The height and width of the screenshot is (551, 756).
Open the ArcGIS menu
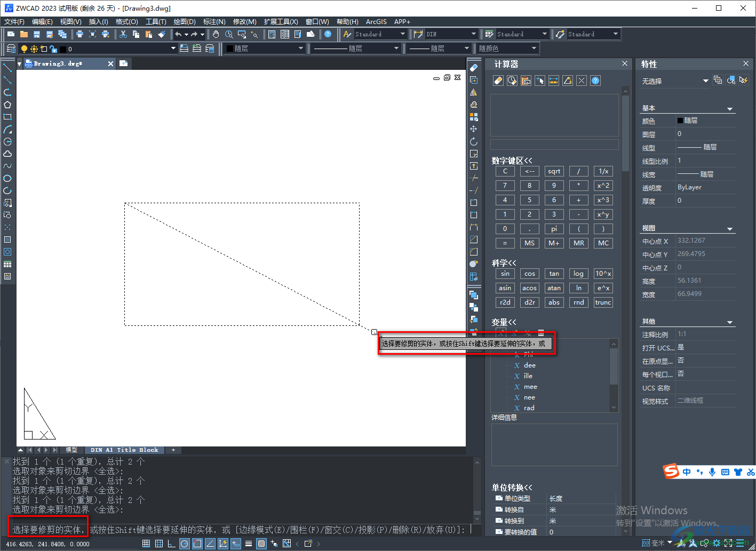click(x=376, y=22)
